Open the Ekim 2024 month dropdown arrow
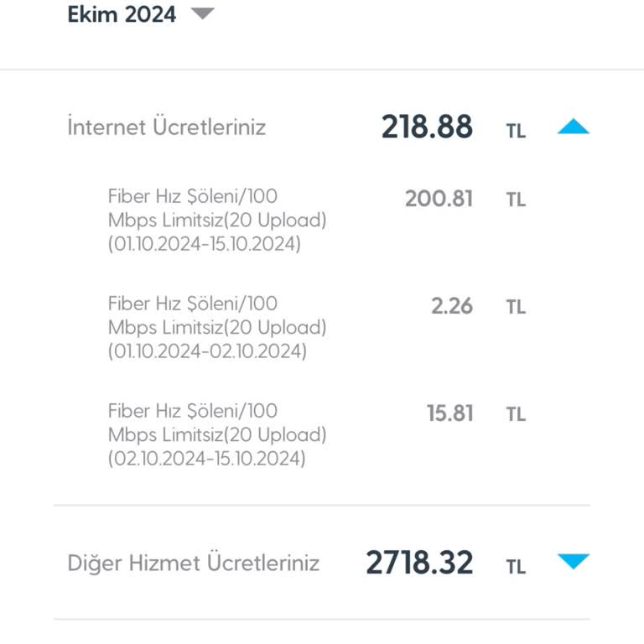Image resolution: width=644 pixels, height=644 pixels. tap(203, 14)
